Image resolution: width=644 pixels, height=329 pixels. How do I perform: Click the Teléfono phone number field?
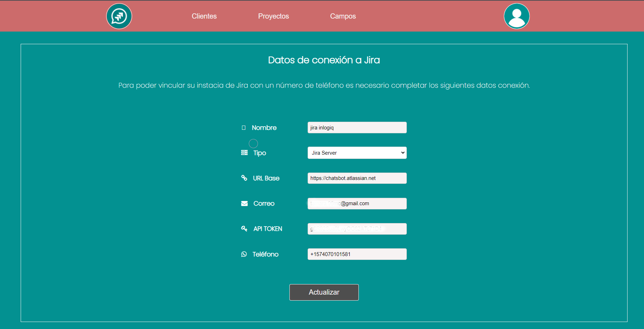point(357,254)
